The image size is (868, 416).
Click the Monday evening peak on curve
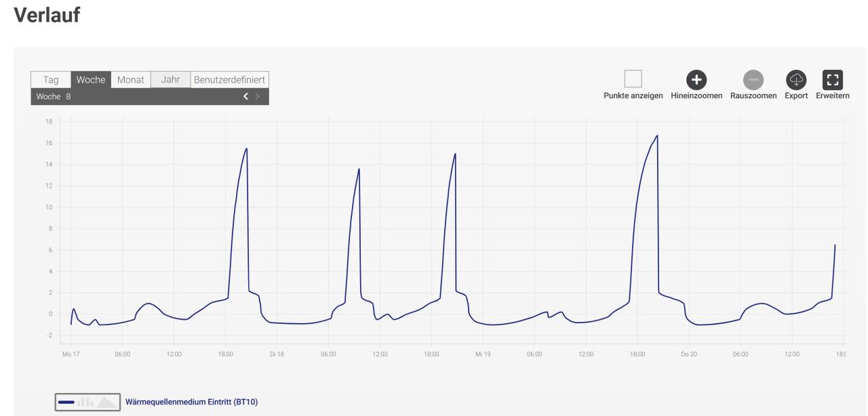tap(247, 148)
